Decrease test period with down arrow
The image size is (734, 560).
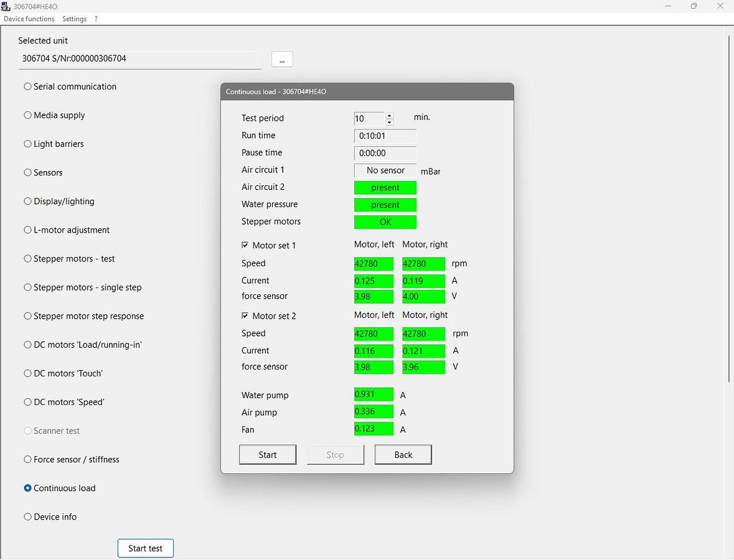(390, 122)
